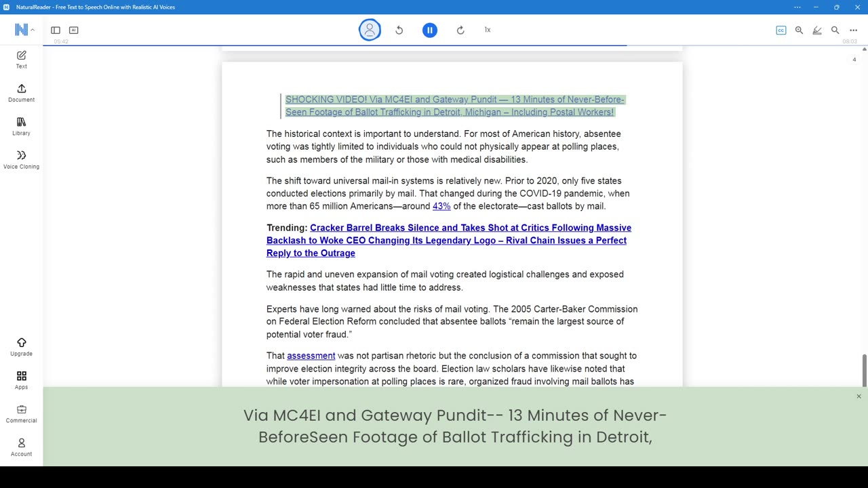
Task: Open the voice selection avatar
Action: tap(370, 30)
